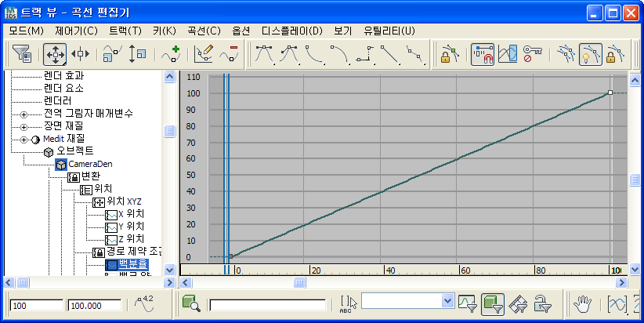Select the 변환 track

[x=91, y=176]
